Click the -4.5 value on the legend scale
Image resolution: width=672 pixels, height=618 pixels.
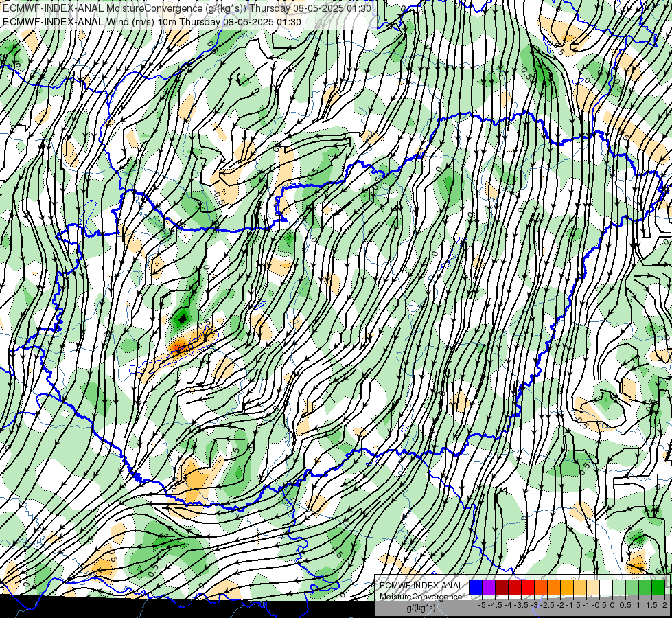click(495, 605)
